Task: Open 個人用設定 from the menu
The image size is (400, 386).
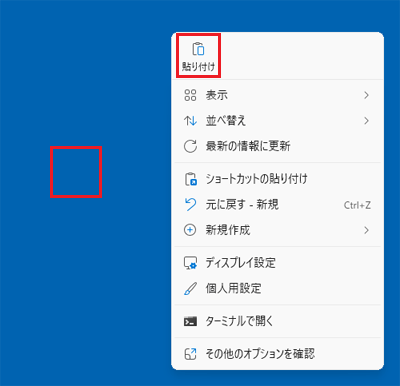Action: point(277,289)
